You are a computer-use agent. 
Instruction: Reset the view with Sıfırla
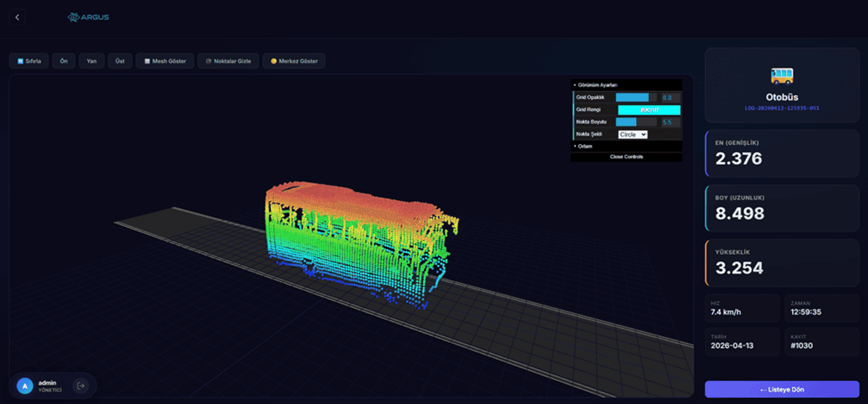click(x=29, y=61)
